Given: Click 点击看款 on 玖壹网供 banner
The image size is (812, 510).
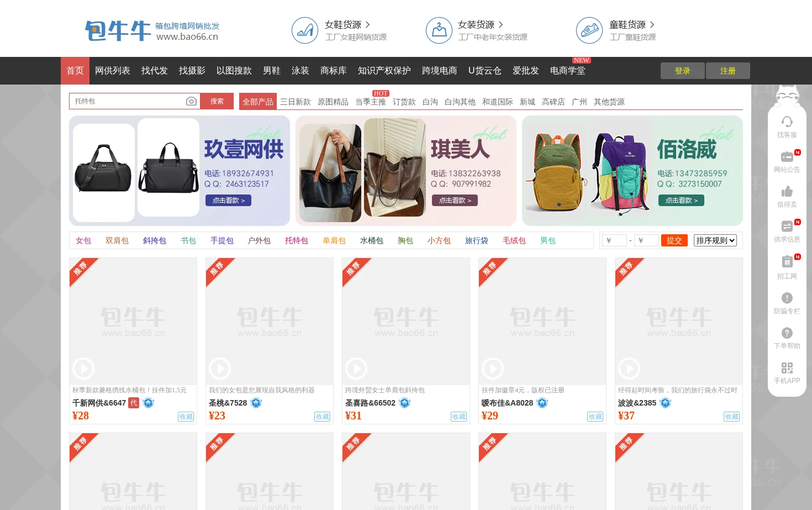Looking at the screenshot, I should coord(229,201).
